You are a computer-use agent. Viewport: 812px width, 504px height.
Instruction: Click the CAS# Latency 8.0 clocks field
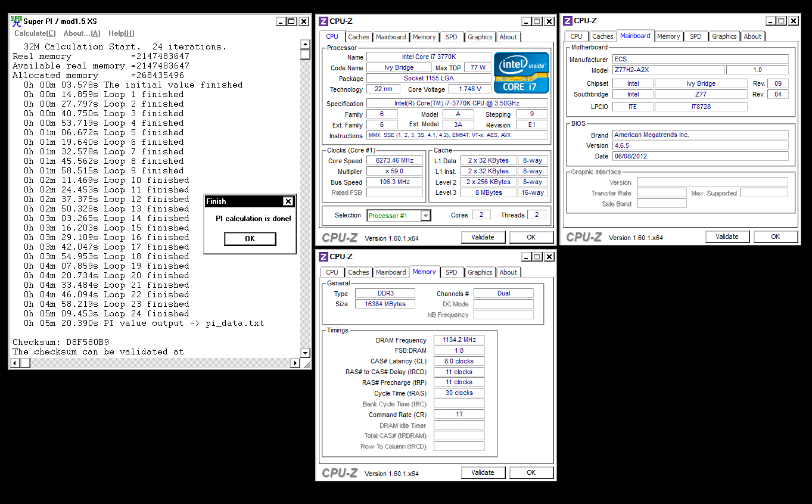(x=459, y=362)
